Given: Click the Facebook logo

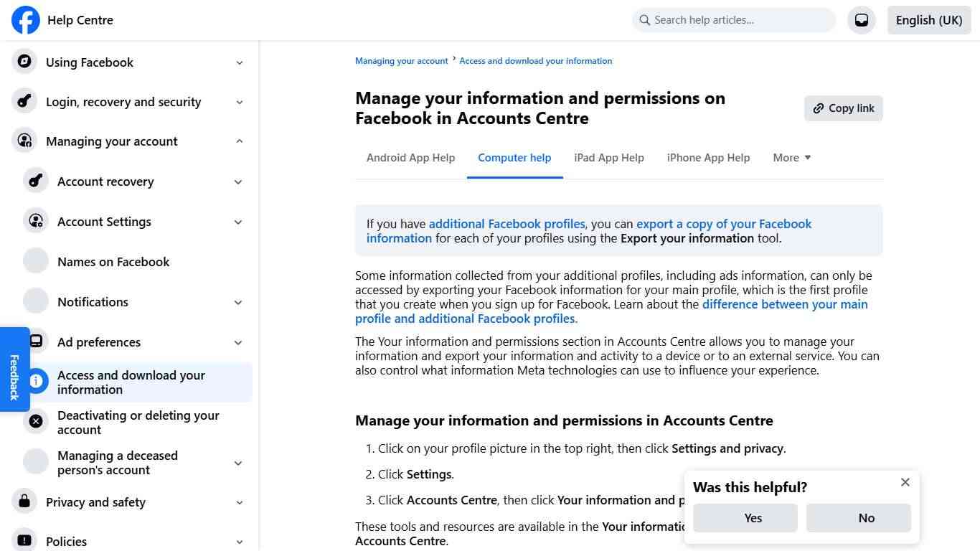Looking at the screenshot, I should click(25, 20).
